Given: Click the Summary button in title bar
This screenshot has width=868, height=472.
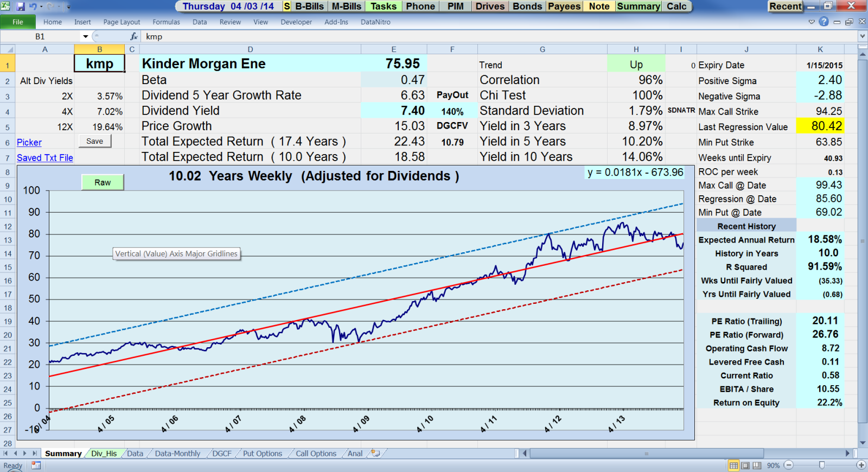Looking at the screenshot, I should point(639,7).
